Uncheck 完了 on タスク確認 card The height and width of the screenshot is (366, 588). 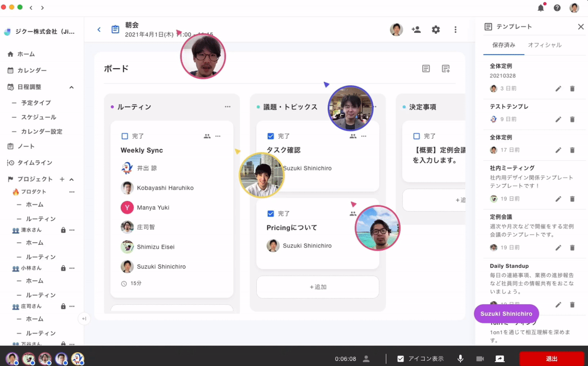270,136
